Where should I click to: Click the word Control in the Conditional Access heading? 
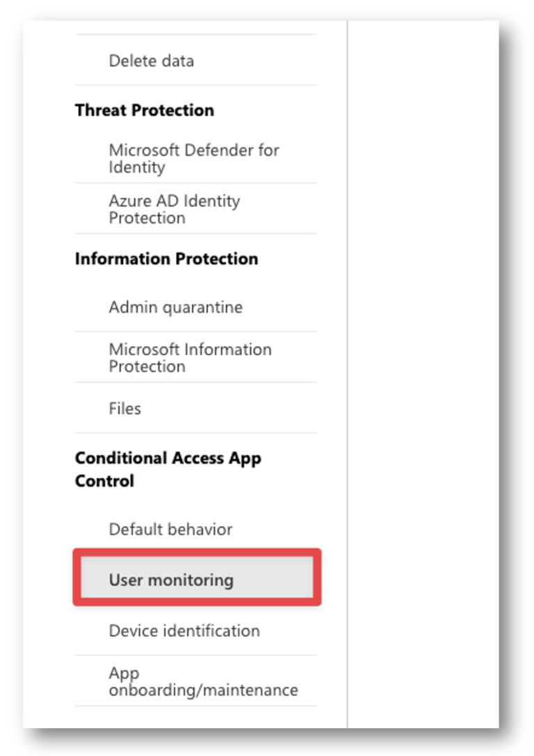click(105, 481)
